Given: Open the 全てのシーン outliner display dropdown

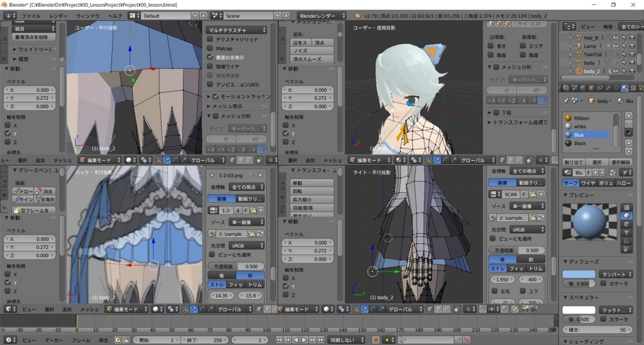Looking at the screenshot, I should [x=630, y=26].
